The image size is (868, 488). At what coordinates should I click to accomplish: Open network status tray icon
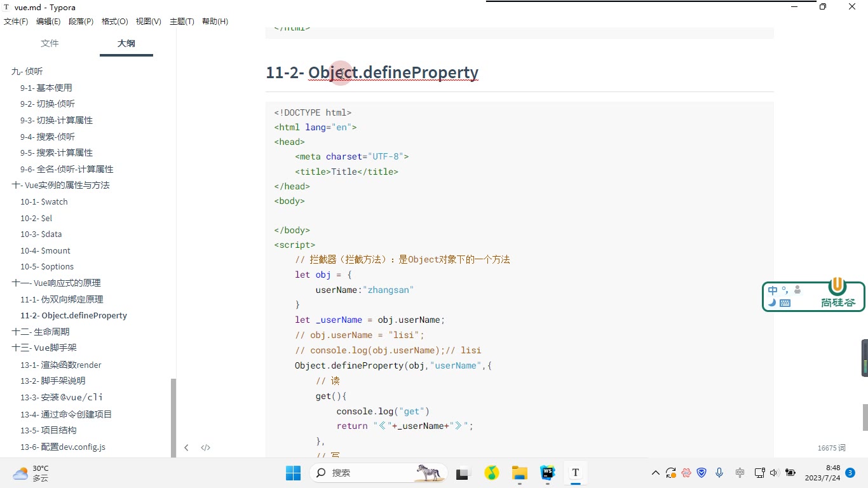pos(759,473)
